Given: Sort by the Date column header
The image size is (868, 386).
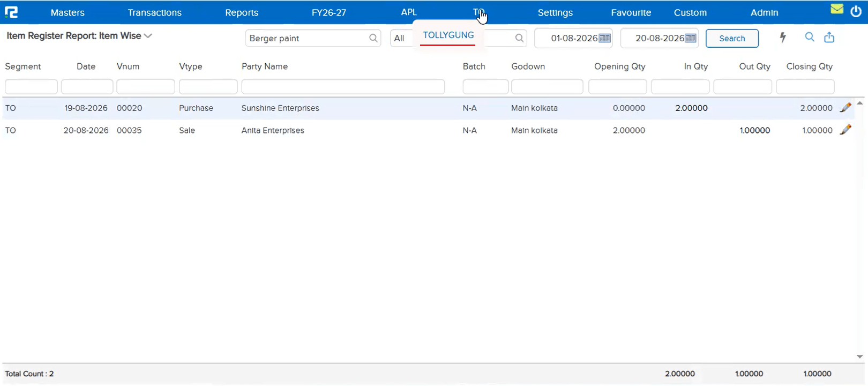Looking at the screenshot, I should (x=86, y=66).
